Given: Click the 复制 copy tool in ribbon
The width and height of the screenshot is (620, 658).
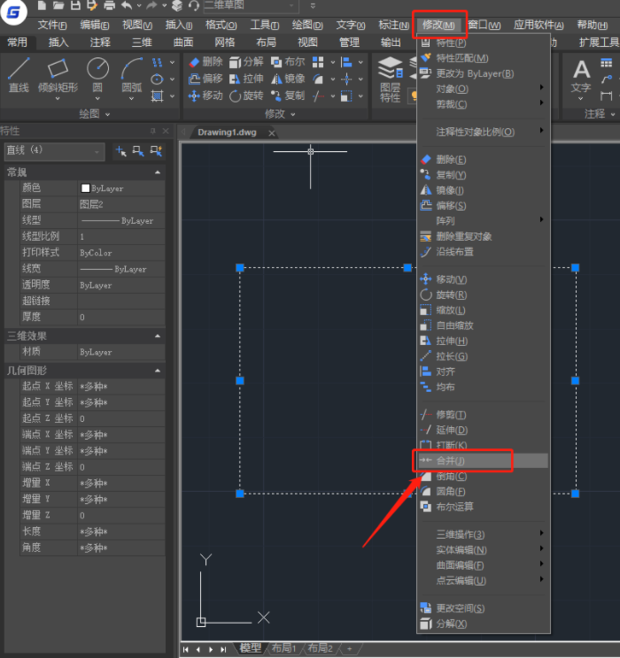Looking at the screenshot, I should 288,96.
